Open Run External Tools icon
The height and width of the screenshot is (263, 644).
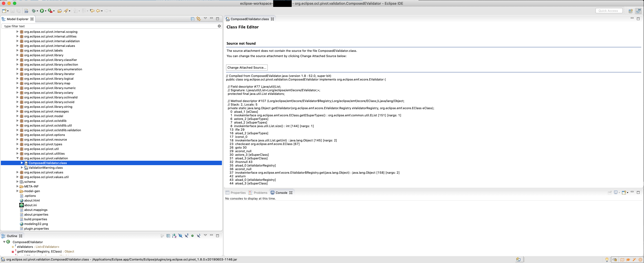(50, 11)
